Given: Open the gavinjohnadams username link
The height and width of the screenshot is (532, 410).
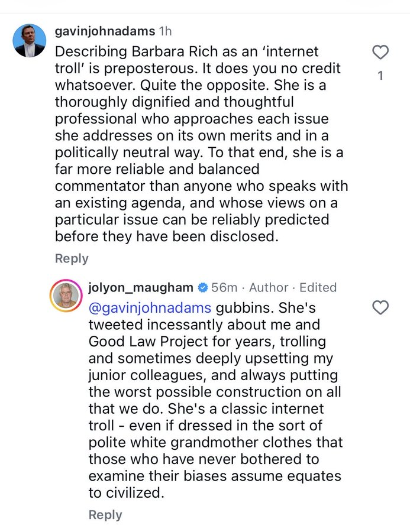Looking at the screenshot, I should tap(105, 31).
